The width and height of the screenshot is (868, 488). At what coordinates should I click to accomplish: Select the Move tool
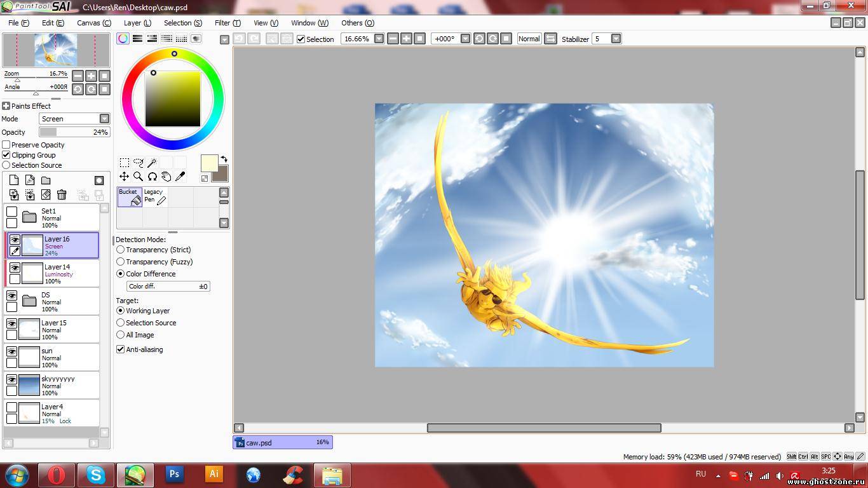pyautogui.click(x=125, y=177)
